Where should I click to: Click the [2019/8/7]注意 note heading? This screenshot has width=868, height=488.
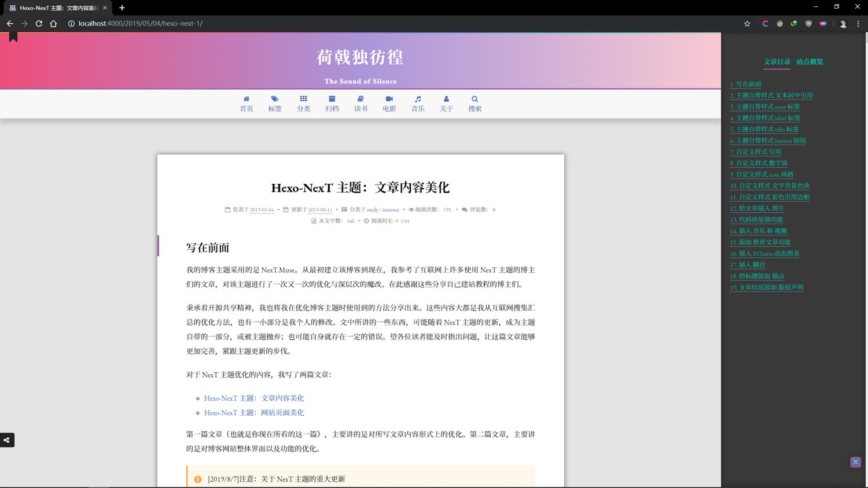tap(277, 479)
